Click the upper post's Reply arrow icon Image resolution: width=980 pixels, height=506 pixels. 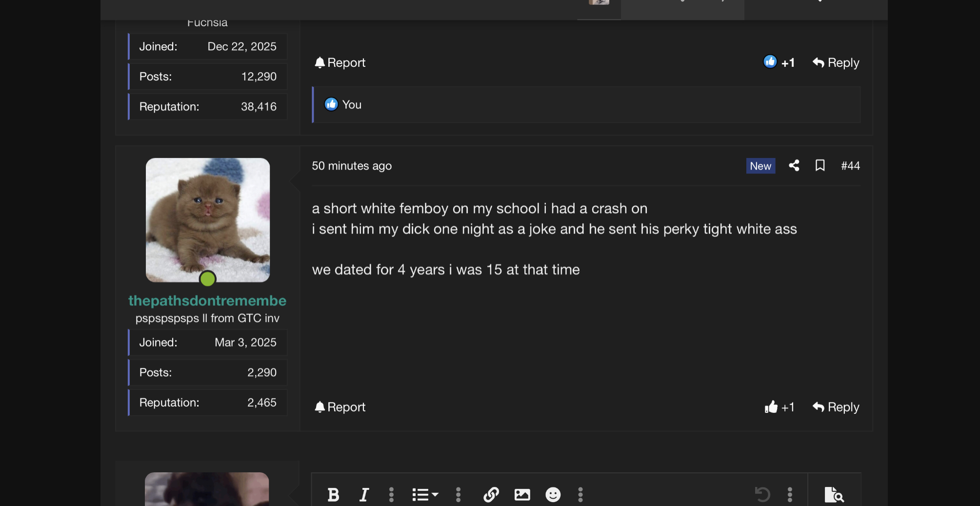(819, 63)
